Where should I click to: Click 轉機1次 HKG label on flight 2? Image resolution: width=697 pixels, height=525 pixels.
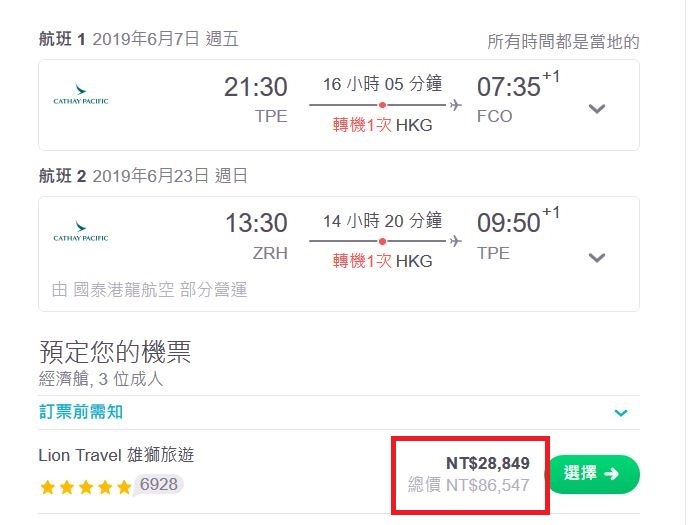382,261
